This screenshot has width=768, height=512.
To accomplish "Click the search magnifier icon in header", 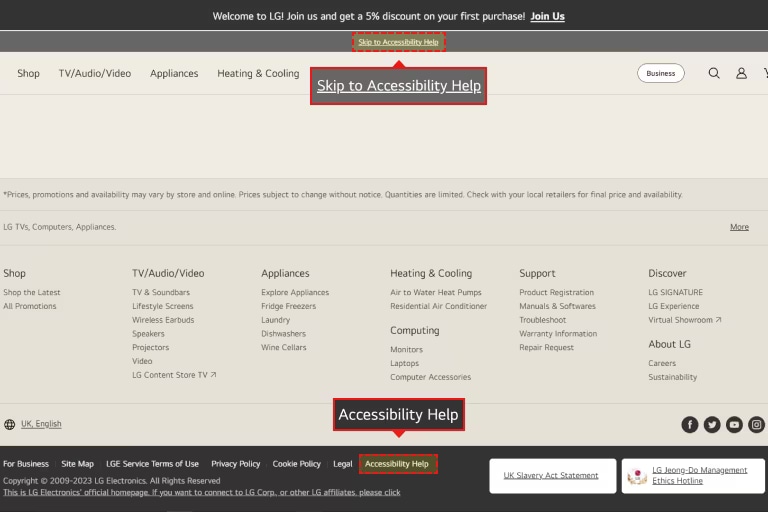I will 714,73.
